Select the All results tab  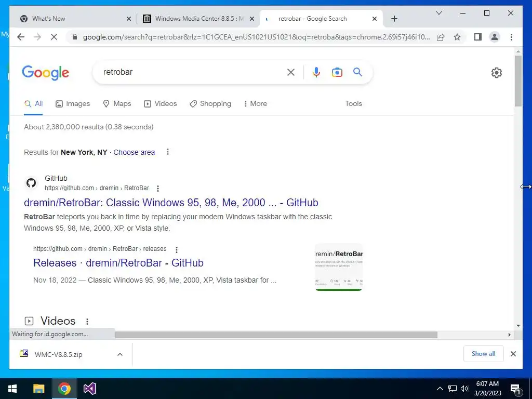point(33,104)
